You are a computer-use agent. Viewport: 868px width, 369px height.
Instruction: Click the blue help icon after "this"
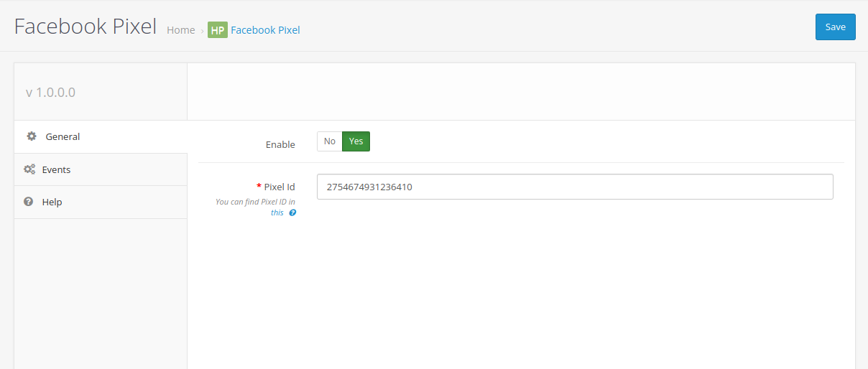292,212
